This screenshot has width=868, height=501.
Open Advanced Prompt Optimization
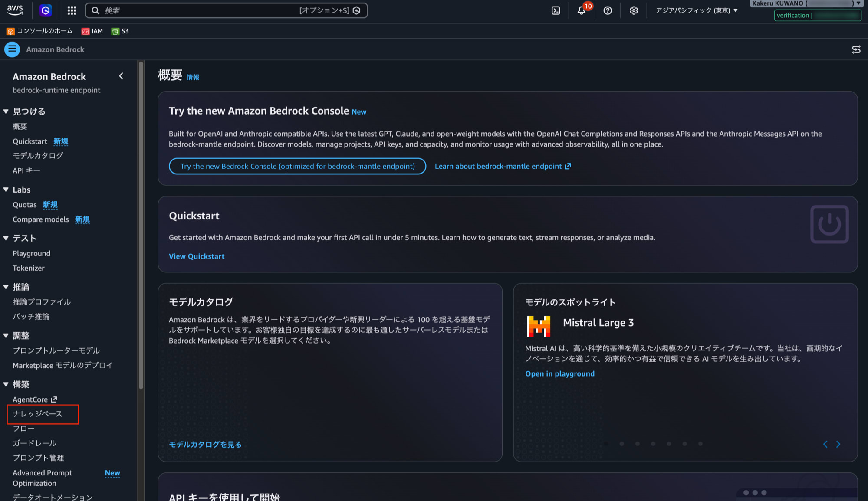coord(42,478)
